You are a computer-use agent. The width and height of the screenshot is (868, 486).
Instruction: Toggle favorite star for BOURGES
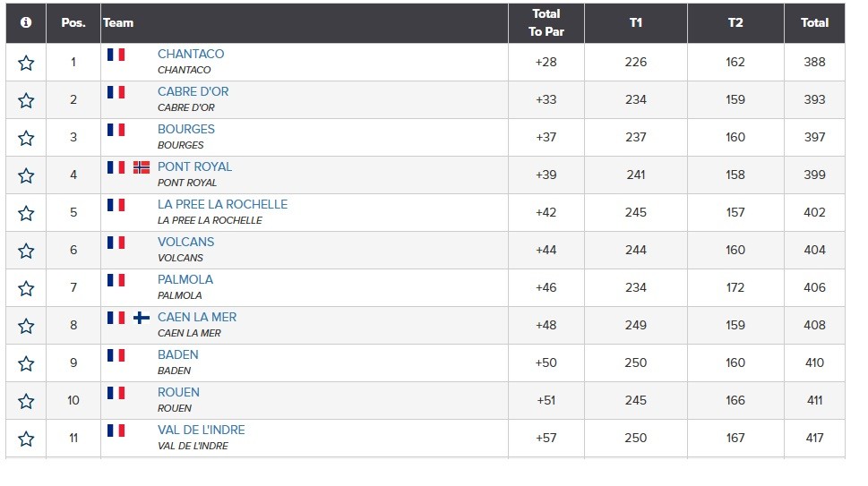coord(26,138)
